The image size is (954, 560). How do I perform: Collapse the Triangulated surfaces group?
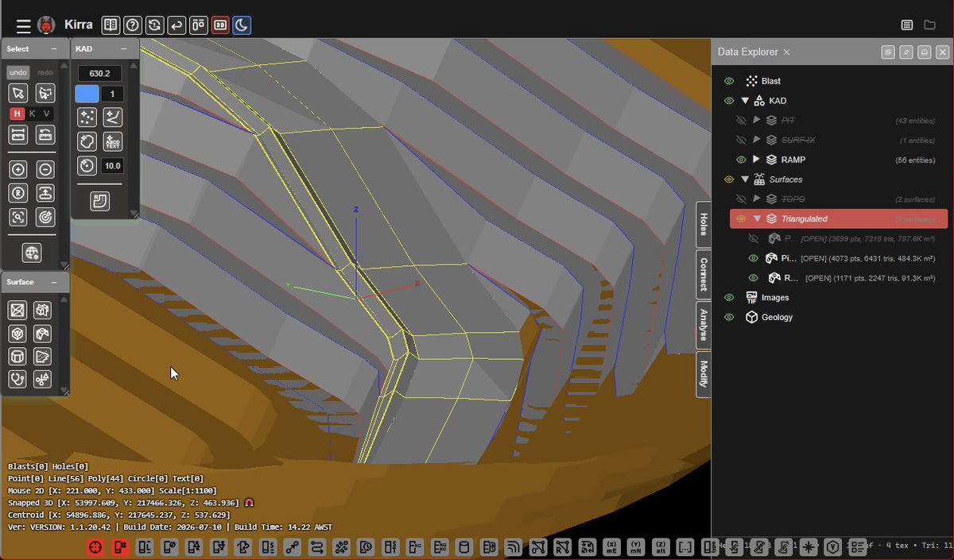point(758,218)
